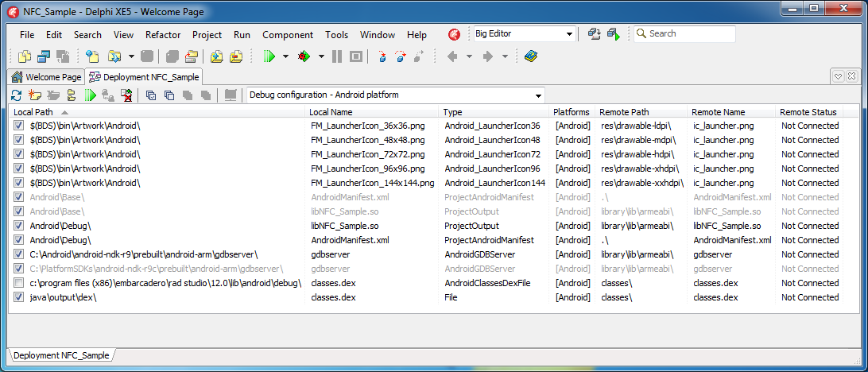
Task: Open the Refactor menu
Action: coord(163,35)
